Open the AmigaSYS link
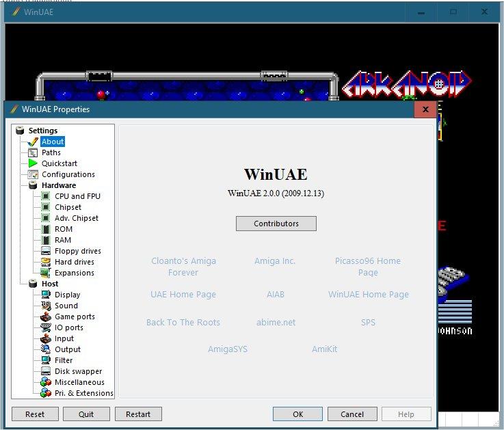 coord(228,349)
